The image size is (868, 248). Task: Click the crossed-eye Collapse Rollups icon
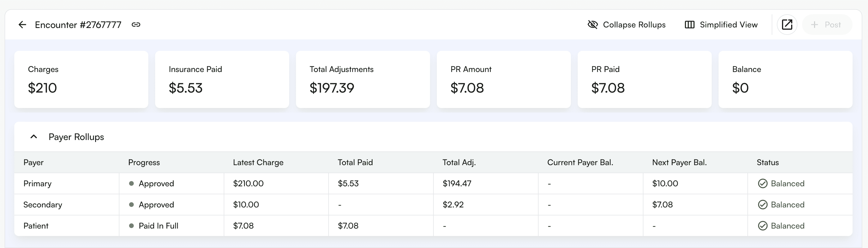tap(592, 25)
